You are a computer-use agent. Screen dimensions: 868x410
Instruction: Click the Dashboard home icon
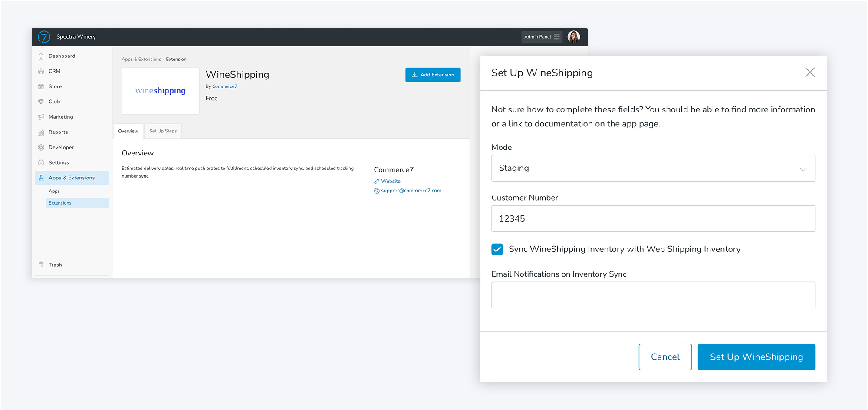click(x=41, y=56)
